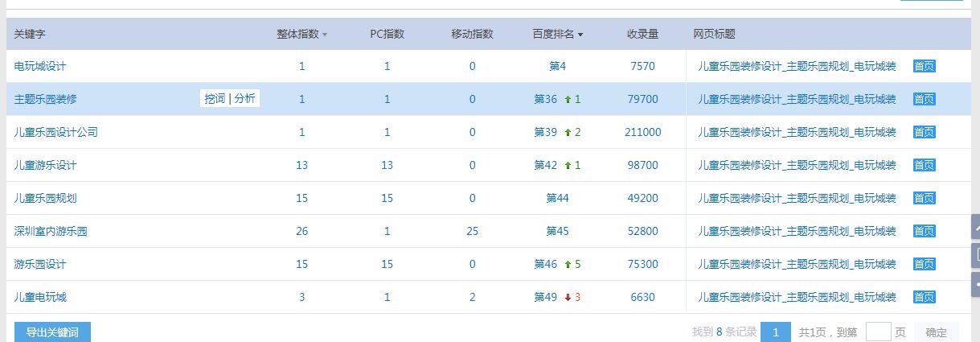
Task: Click 收录量 value 79700
Action: pos(642,99)
